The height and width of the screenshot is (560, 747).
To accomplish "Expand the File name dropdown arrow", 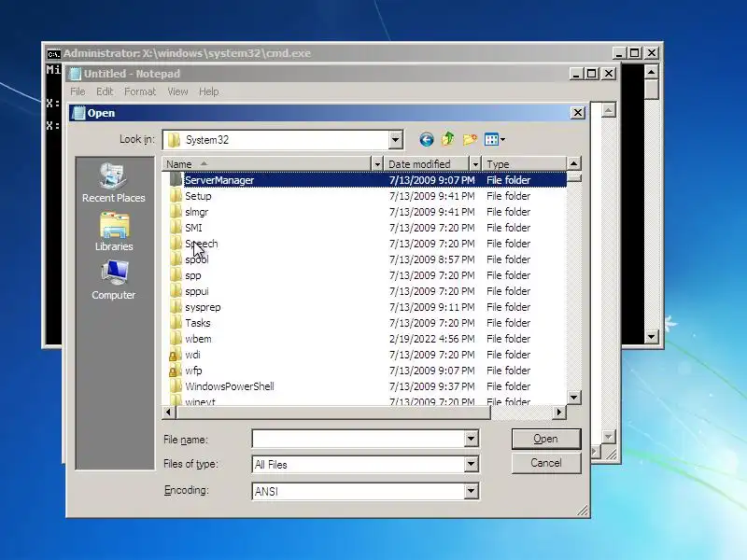I will (x=472, y=439).
